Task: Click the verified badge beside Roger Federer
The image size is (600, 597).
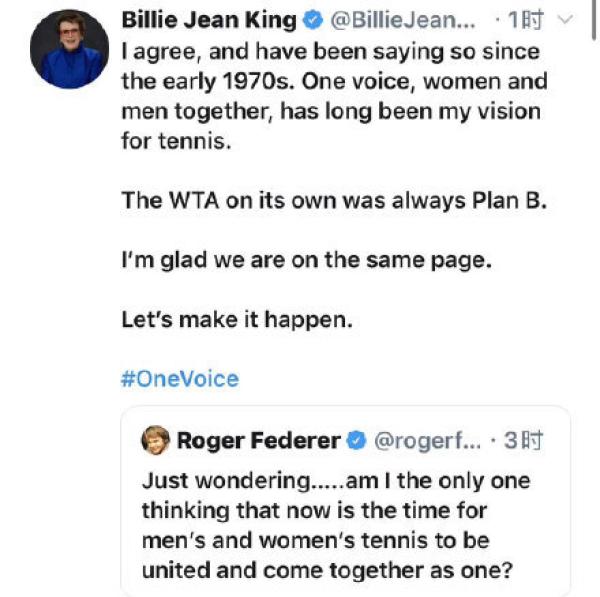Action: [x=356, y=440]
